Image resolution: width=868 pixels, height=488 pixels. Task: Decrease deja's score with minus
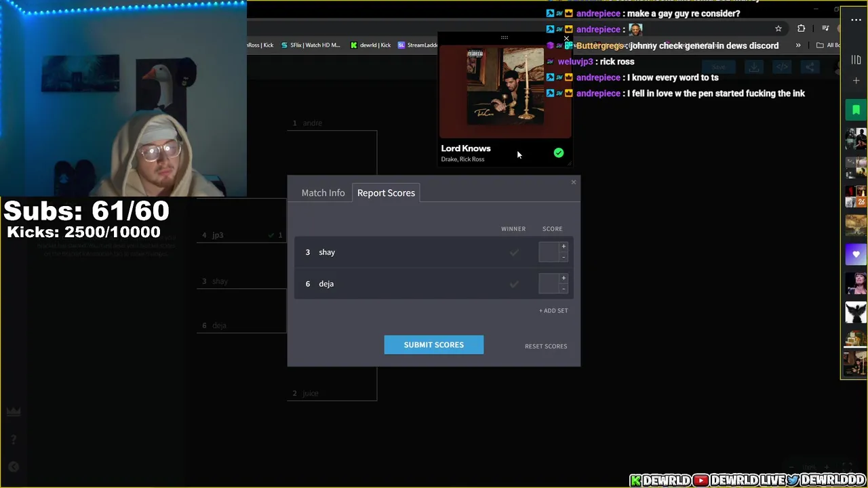563,289
